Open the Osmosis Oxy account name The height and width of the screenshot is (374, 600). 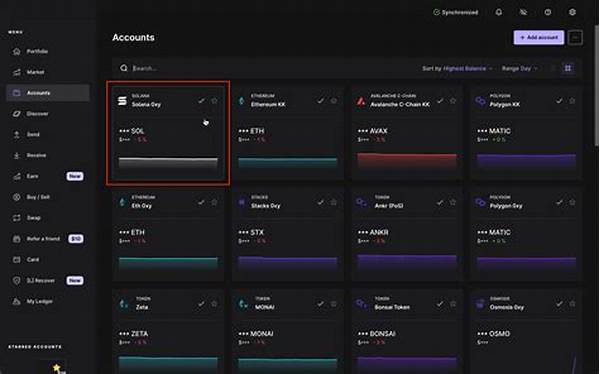coord(507,307)
